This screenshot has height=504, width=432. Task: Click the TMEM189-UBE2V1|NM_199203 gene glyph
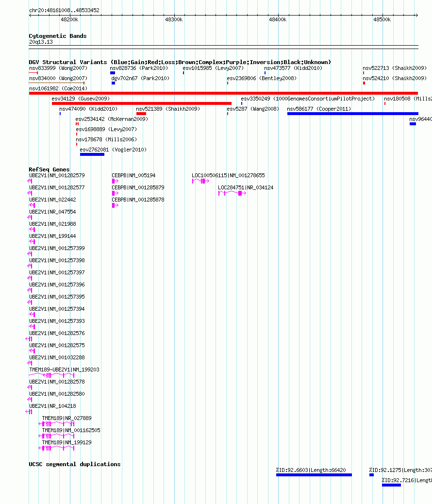pyautogui.click(x=52, y=375)
